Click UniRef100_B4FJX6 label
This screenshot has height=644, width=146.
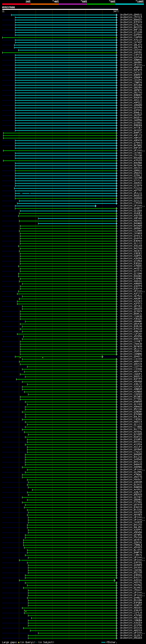coord(131,30)
